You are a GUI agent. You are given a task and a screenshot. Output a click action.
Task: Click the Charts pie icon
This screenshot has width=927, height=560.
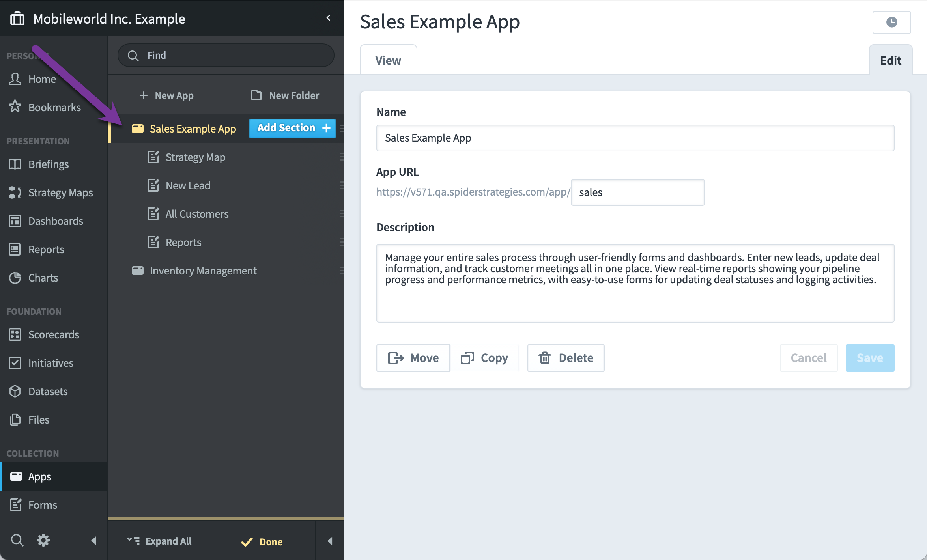tap(15, 278)
